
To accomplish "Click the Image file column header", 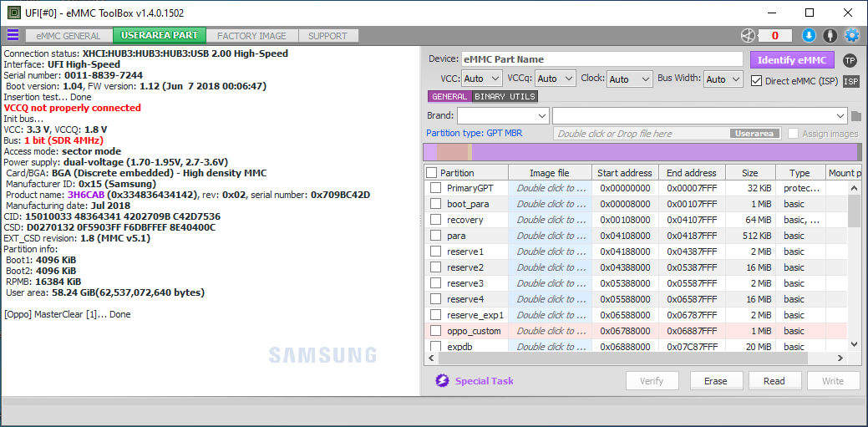I will point(549,173).
